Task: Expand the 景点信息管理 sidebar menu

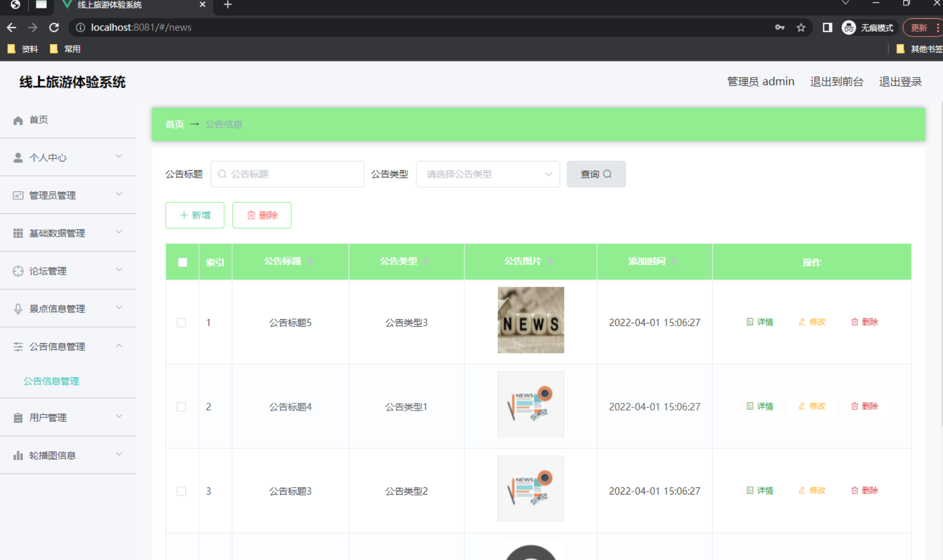Action: (x=68, y=309)
